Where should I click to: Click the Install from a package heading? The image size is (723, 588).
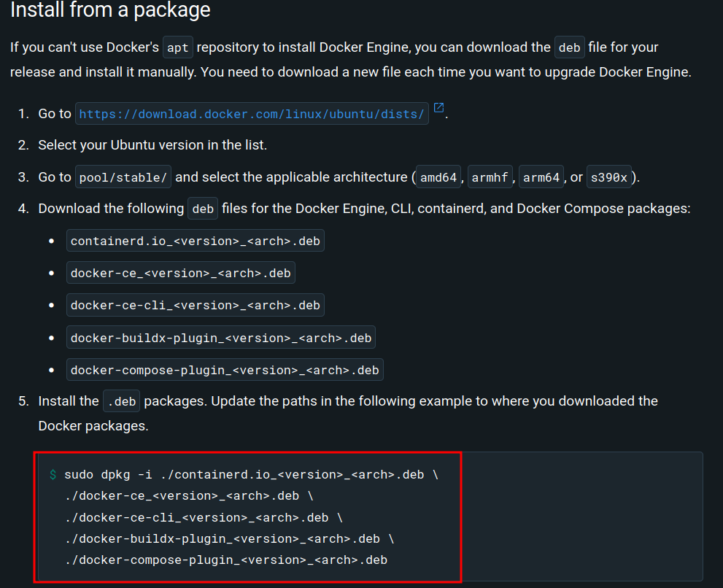coord(110,9)
